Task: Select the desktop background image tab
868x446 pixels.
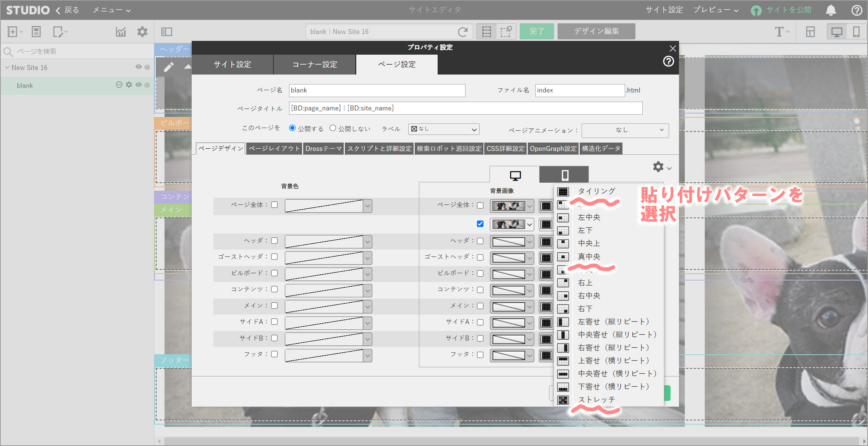Action: coord(515,175)
